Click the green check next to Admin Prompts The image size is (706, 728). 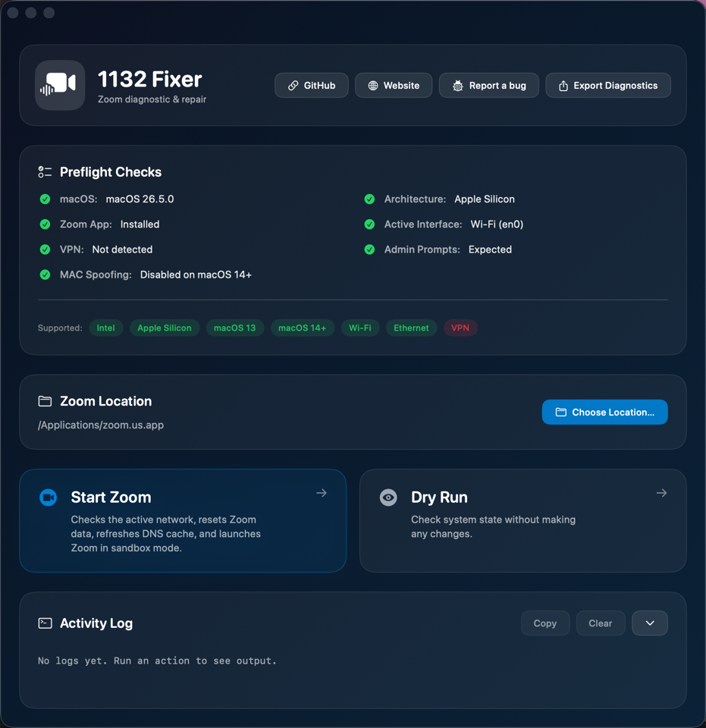pos(369,249)
